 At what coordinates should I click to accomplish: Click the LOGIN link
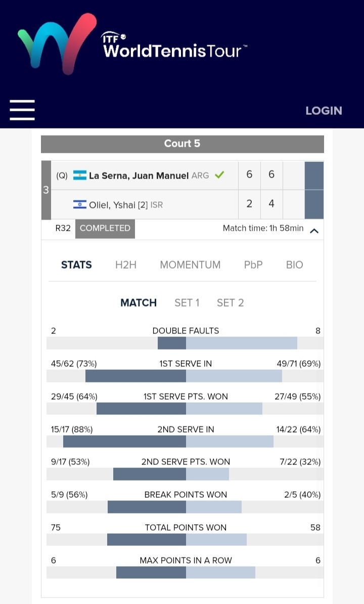click(x=324, y=111)
